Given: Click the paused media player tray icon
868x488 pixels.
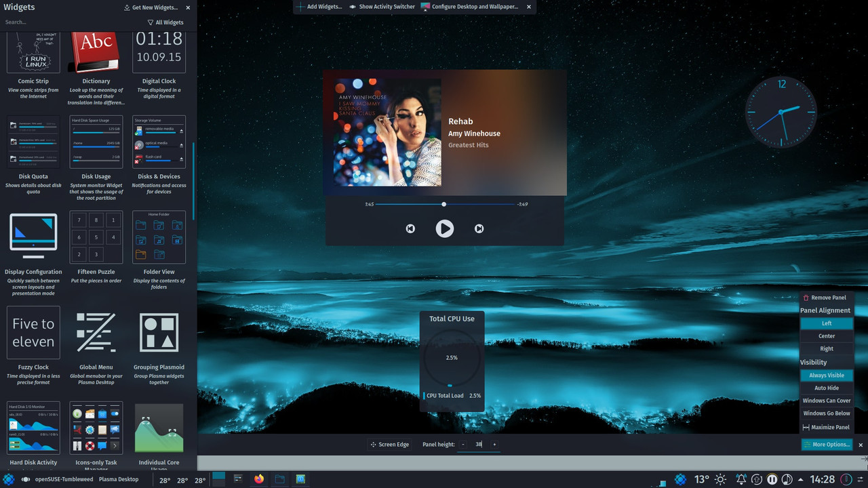Looking at the screenshot, I should pos(772,479).
